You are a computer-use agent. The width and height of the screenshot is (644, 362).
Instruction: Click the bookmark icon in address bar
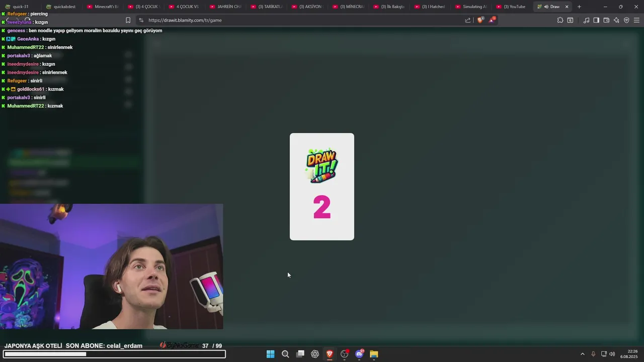pos(128,20)
